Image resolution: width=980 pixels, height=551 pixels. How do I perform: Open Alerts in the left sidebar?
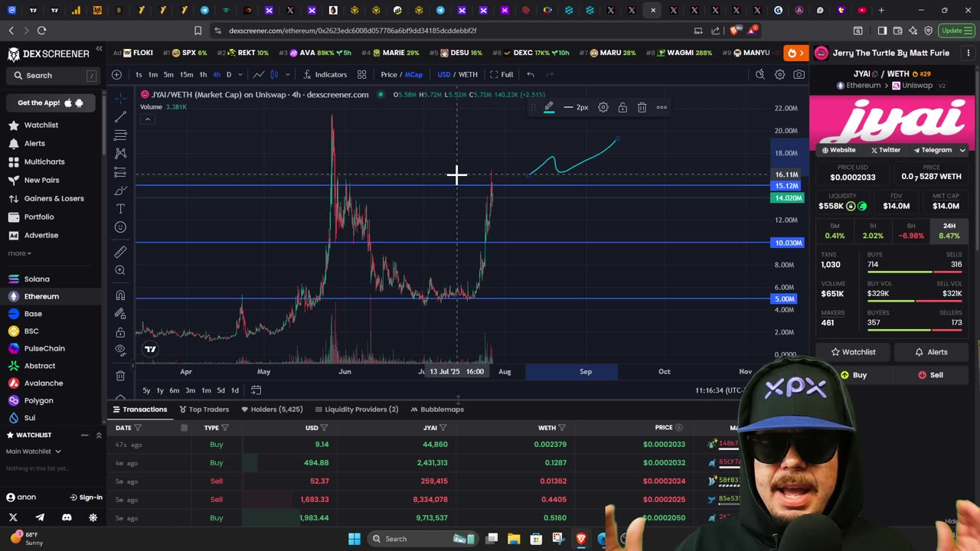[34, 143]
